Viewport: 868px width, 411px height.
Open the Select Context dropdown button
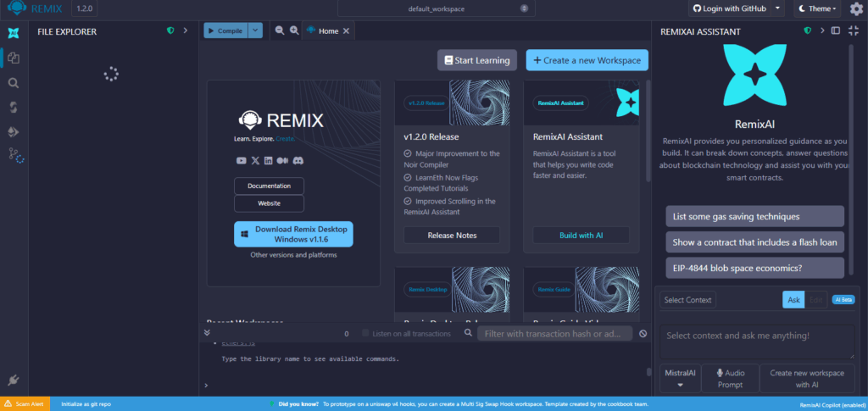point(687,300)
